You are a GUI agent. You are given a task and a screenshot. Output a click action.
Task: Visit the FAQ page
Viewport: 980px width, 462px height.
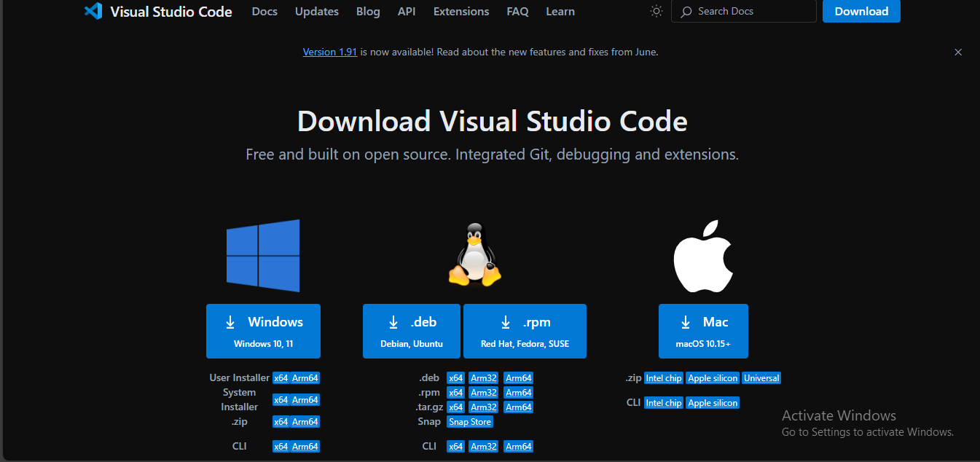coord(517,11)
